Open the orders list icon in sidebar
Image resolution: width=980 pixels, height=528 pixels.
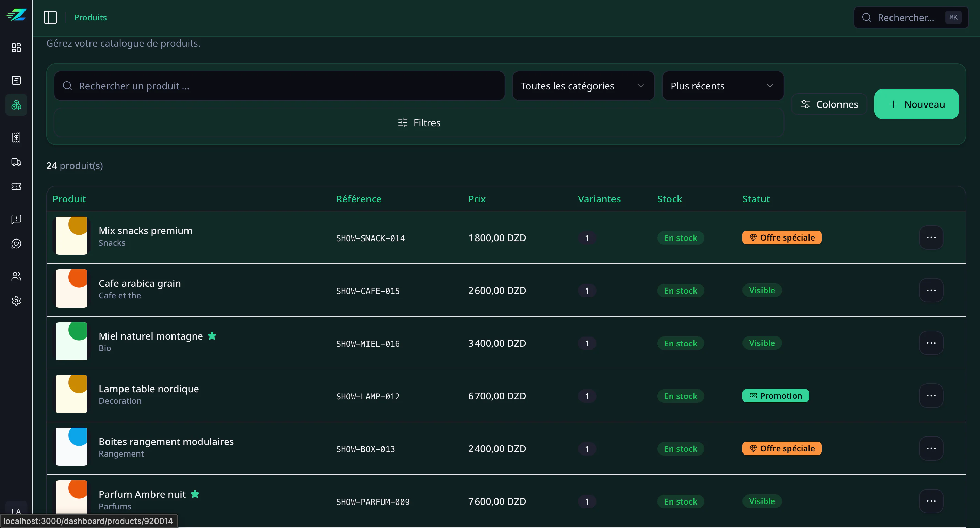(16, 80)
